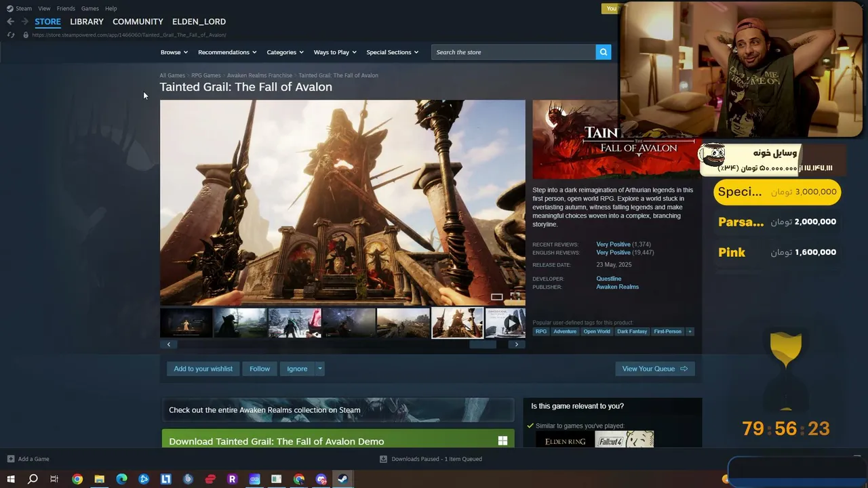Open the Awaken Realms Franchise breadcrumb

tap(260, 75)
